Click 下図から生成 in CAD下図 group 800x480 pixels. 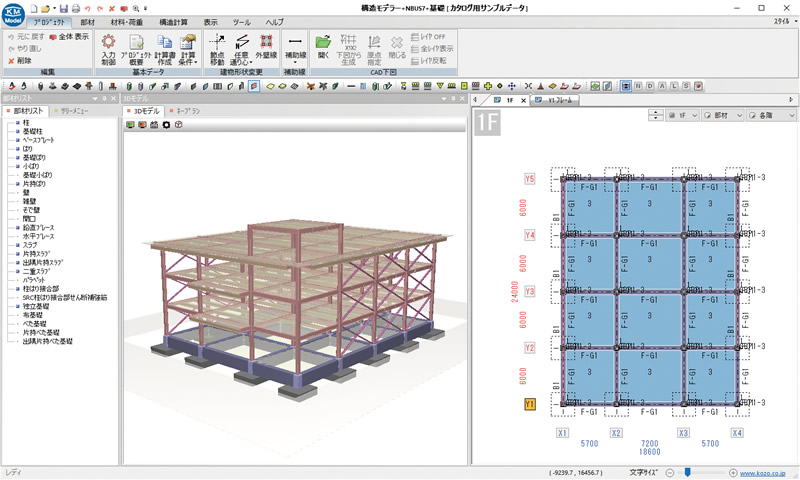click(348, 49)
